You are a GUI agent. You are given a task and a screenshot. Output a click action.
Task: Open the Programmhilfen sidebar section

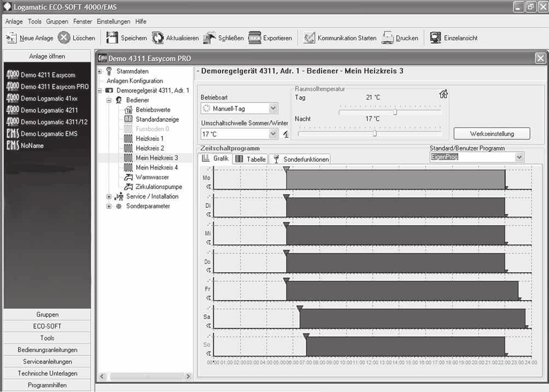tap(47, 385)
